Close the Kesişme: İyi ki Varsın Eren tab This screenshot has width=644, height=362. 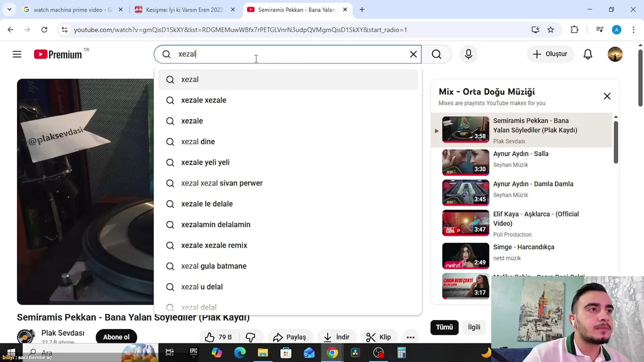point(232,10)
